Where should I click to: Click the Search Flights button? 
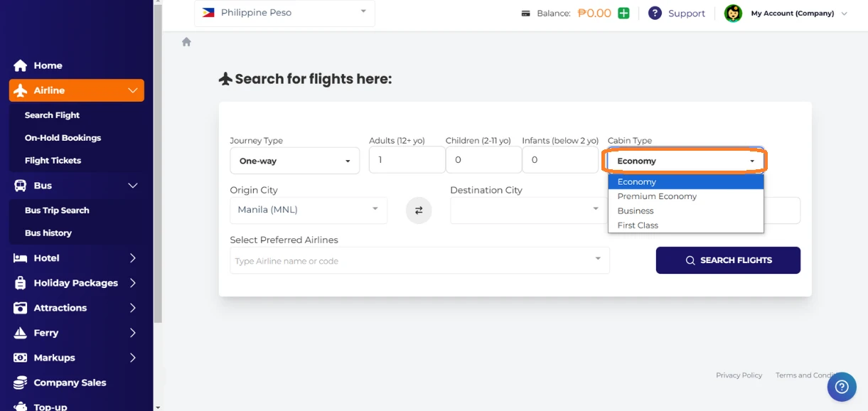(727, 260)
